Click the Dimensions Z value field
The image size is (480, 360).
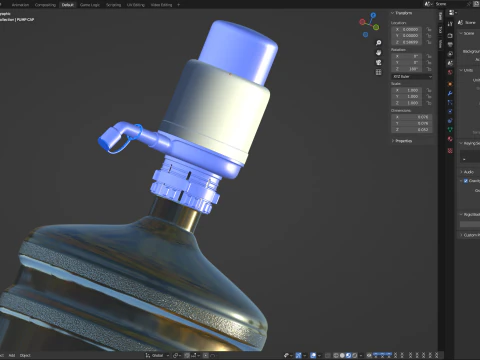click(412, 130)
